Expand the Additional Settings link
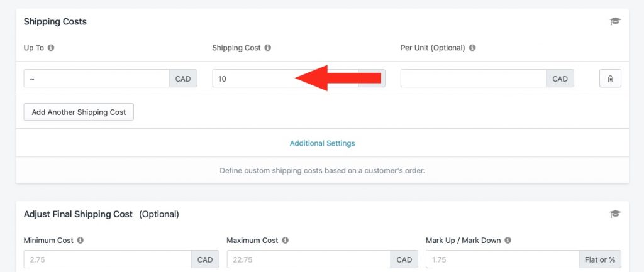This screenshot has height=272, width=644. (323, 143)
